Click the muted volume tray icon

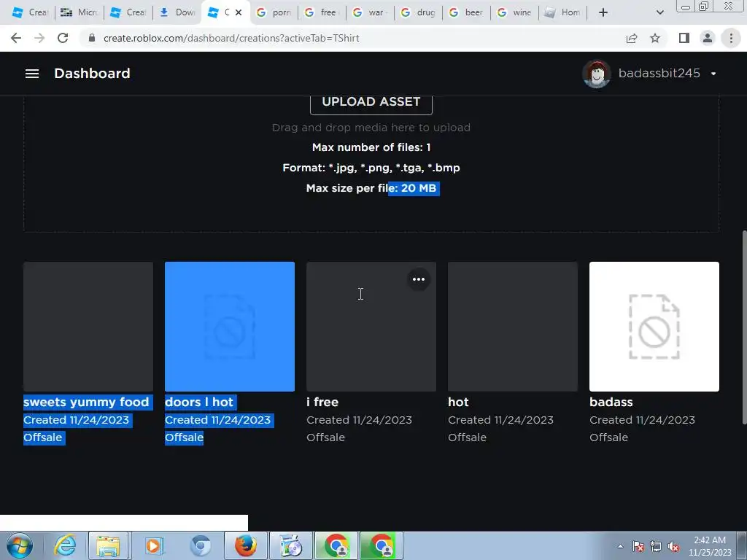(x=673, y=546)
